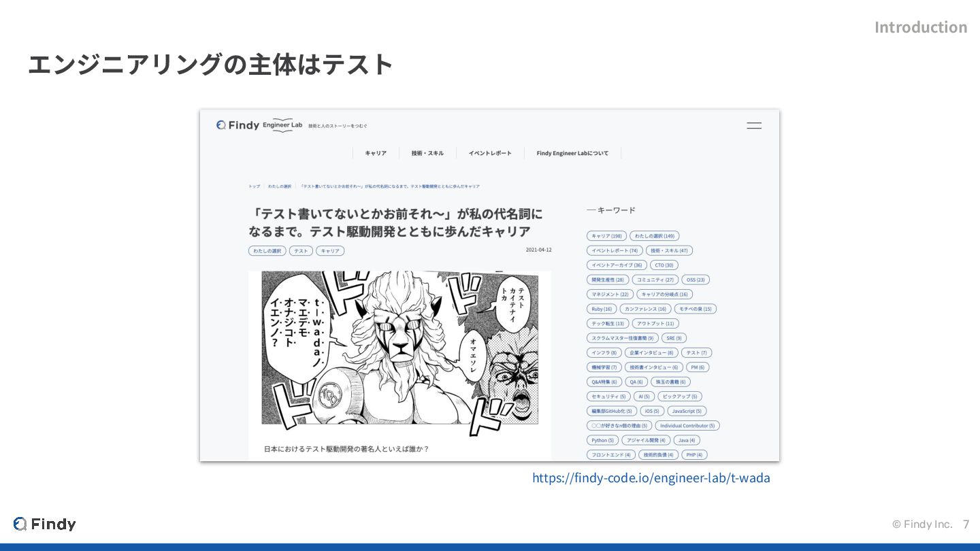Open the キャリア navigation menu item

click(x=376, y=153)
